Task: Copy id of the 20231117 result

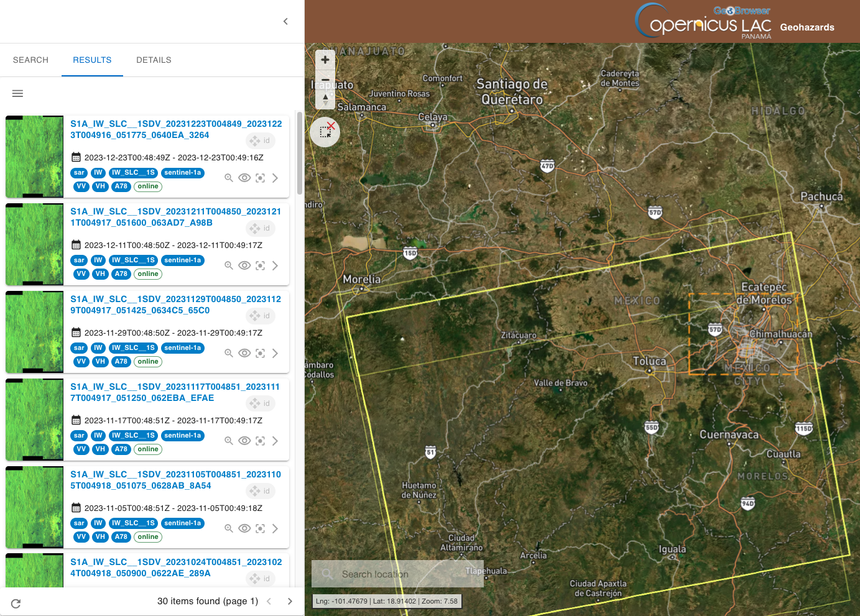Action: [x=260, y=404]
